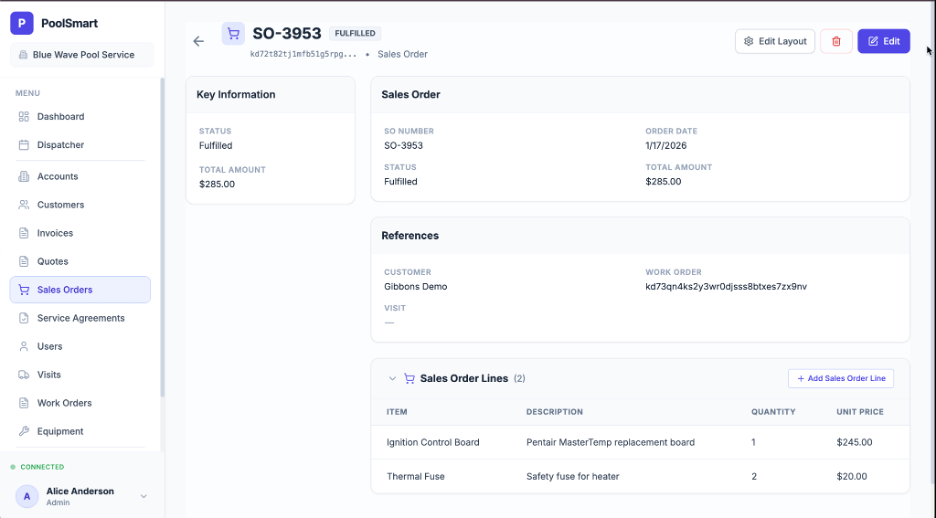Viewport: 936px width, 518px height.
Task: Go to Equipment in the sidebar
Action: [60, 432]
